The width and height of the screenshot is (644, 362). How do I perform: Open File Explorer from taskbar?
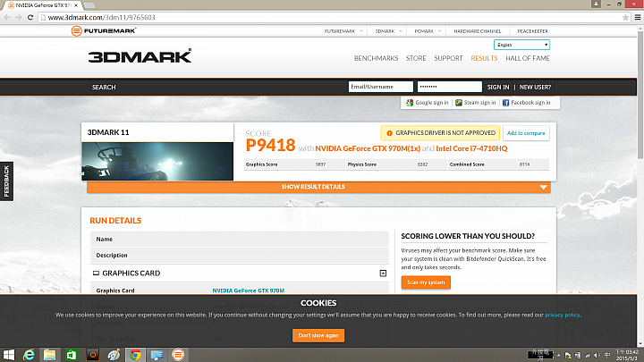50,355
